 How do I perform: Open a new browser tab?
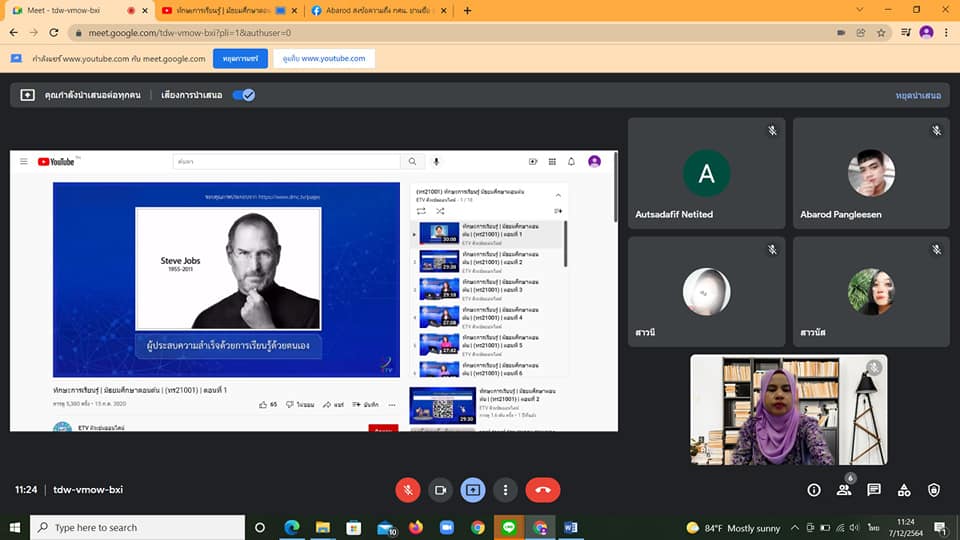click(x=467, y=10)
